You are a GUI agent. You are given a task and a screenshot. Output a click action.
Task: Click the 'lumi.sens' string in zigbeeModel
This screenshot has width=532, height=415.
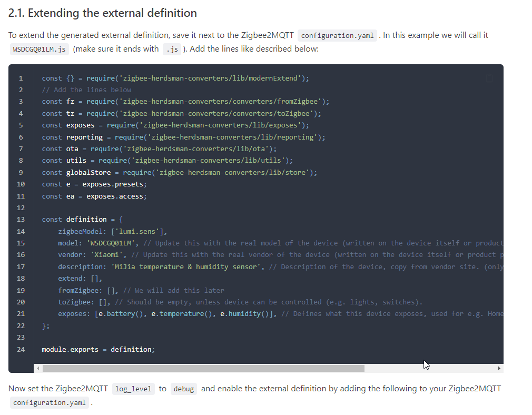(x=139, y=231)
